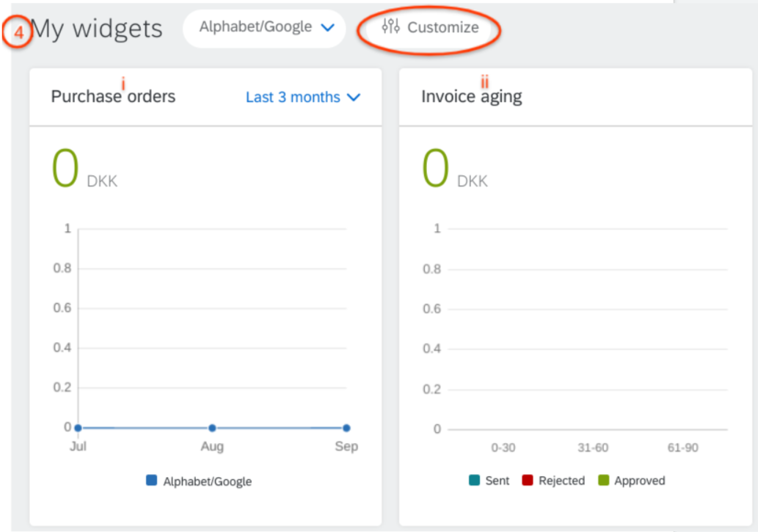Click the Approved legend label

tap(640, 481)
